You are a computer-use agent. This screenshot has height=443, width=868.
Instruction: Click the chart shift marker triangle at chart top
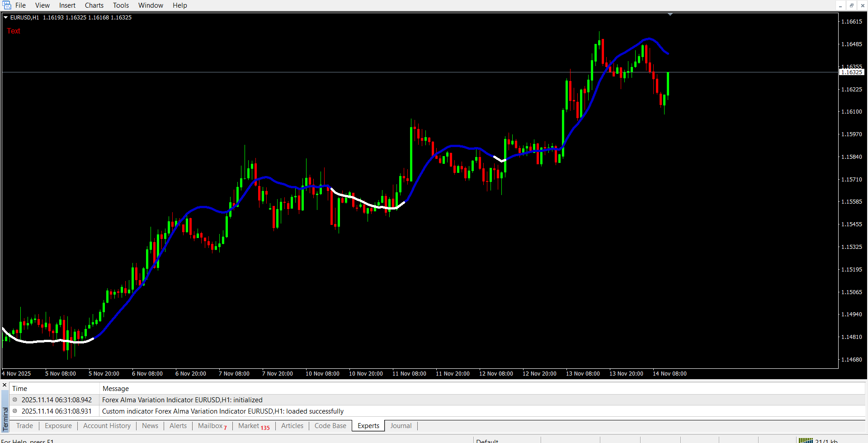[x=670, y=15]
